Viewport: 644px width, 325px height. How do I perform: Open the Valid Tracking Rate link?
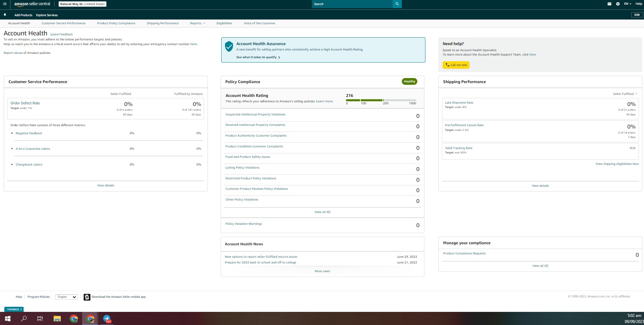[x=458, y=148]
